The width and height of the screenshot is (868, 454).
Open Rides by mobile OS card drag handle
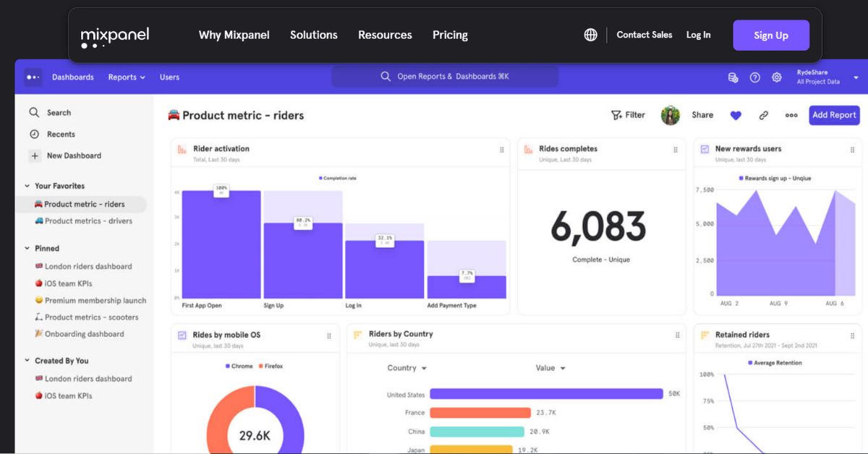tap(329, 336)
